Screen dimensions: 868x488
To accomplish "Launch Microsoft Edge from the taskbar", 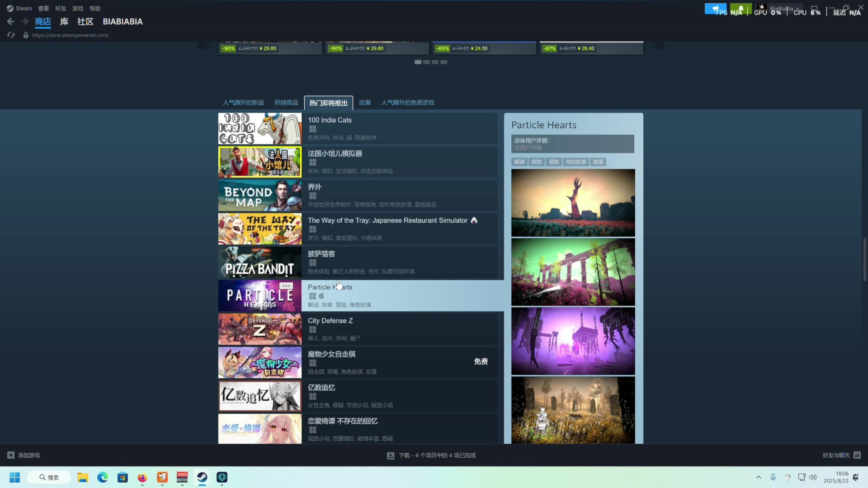I will tap(103, 477).
